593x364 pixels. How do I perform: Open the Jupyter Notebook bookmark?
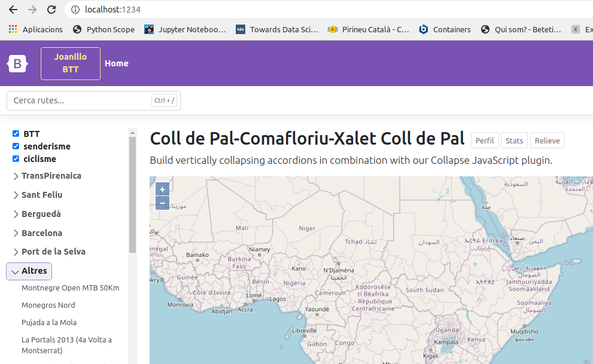coord(185,29)
